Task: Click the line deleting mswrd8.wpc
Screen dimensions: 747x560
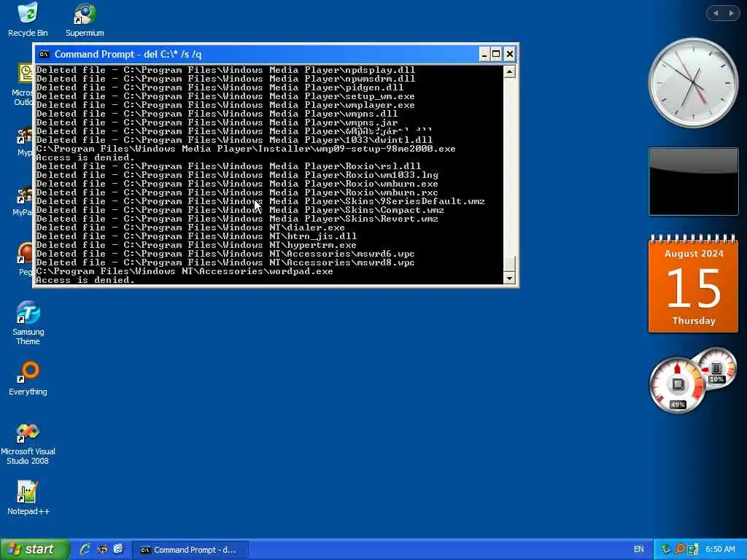Action: [x=225, y=262]
